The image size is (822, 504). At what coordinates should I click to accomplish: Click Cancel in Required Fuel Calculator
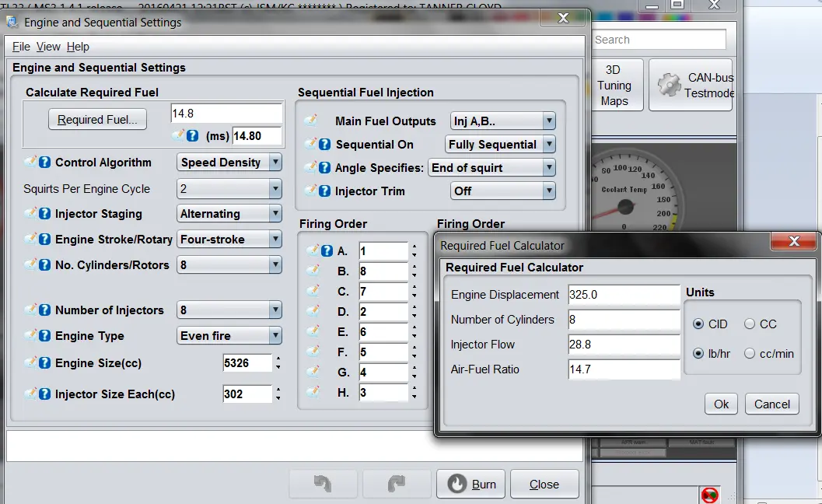(771, 404)
